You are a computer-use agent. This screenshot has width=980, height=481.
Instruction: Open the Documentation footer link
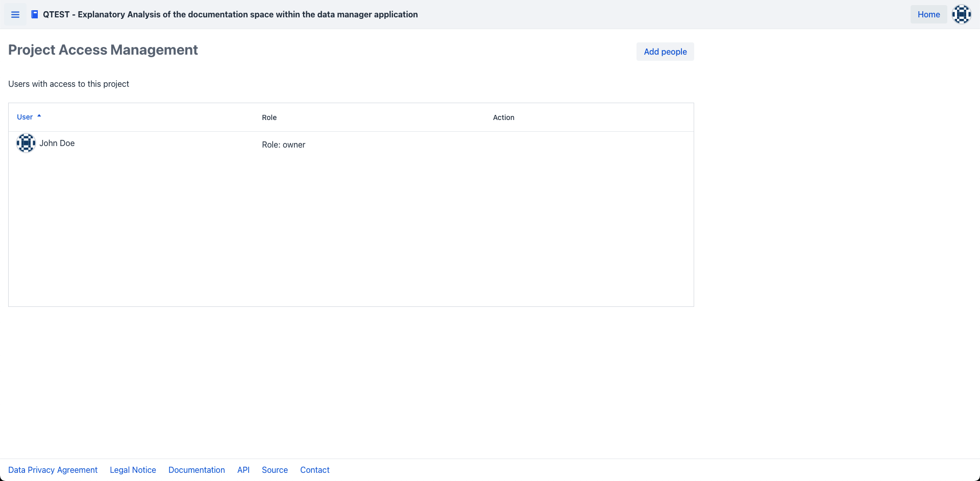pos(197,470)
